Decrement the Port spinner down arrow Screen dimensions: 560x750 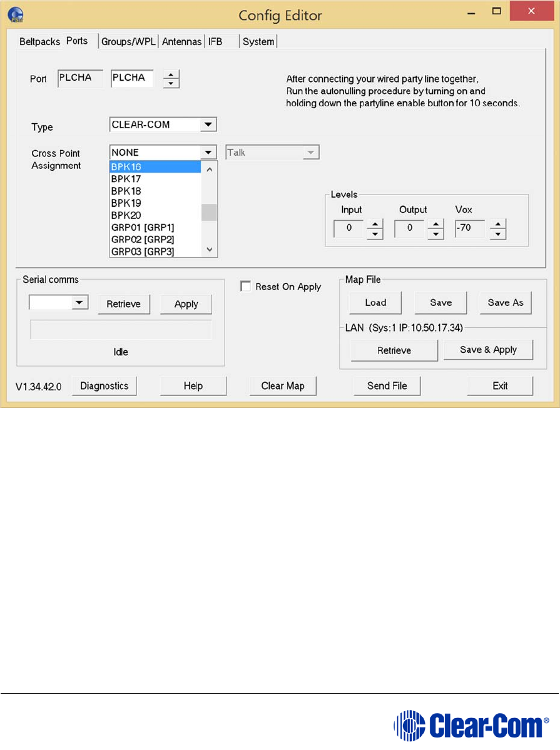[x=171, y=83]
